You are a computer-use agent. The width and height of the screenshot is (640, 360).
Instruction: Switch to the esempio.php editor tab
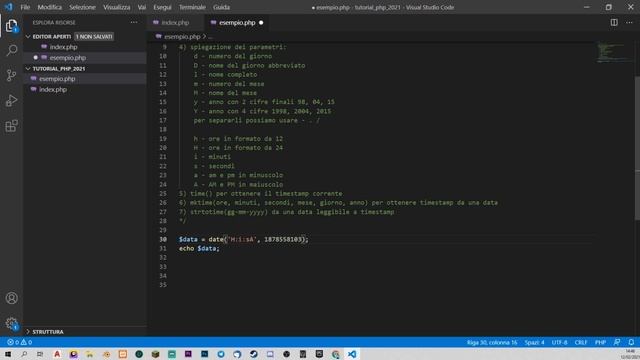[237, 22]
